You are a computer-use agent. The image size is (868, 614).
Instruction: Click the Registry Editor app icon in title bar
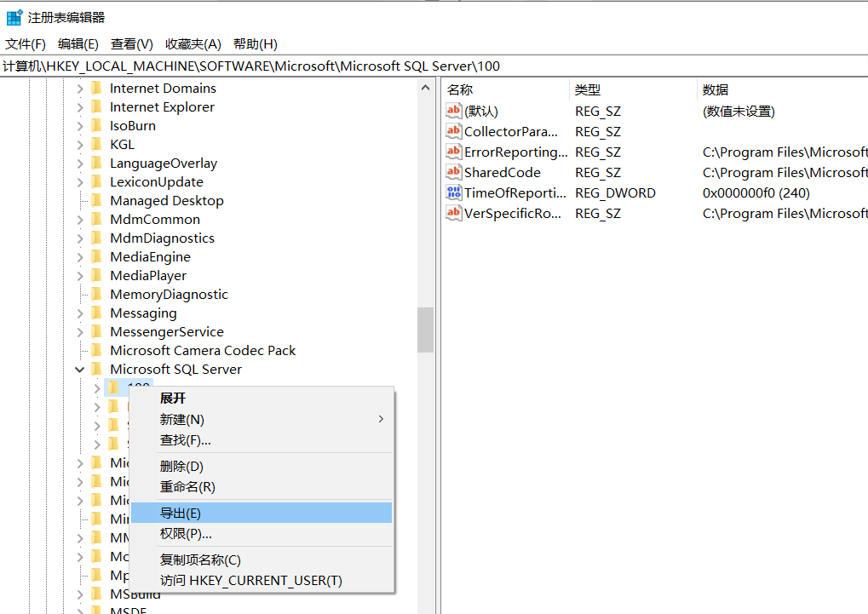pos(14,18)
